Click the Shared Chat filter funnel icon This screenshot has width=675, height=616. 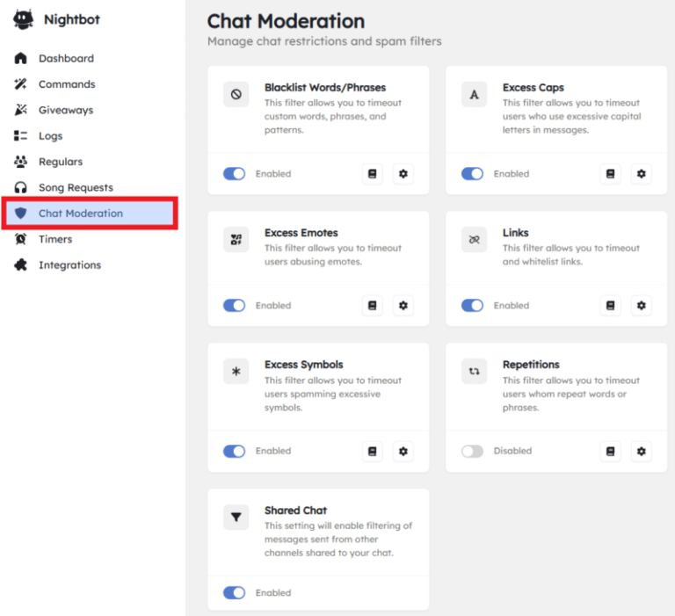click(236, 518)
